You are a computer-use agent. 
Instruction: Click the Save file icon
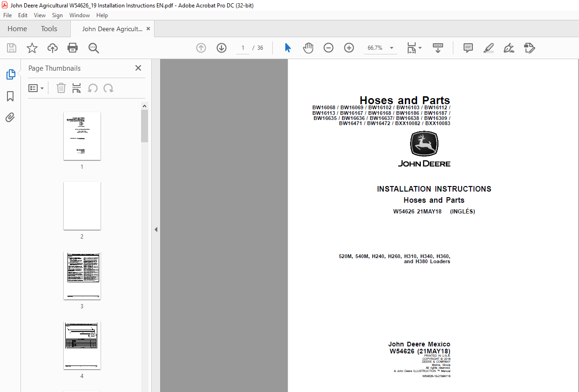click(12, 48)
